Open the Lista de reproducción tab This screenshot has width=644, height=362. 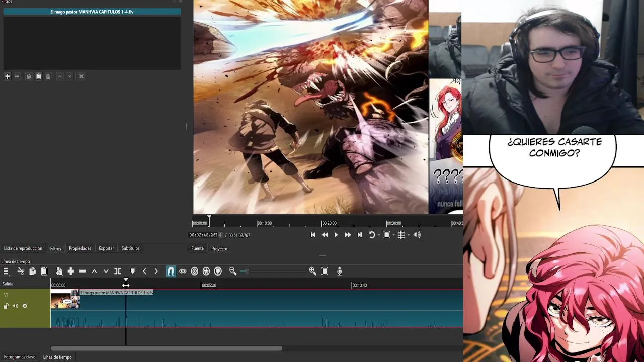coord(23,248)
